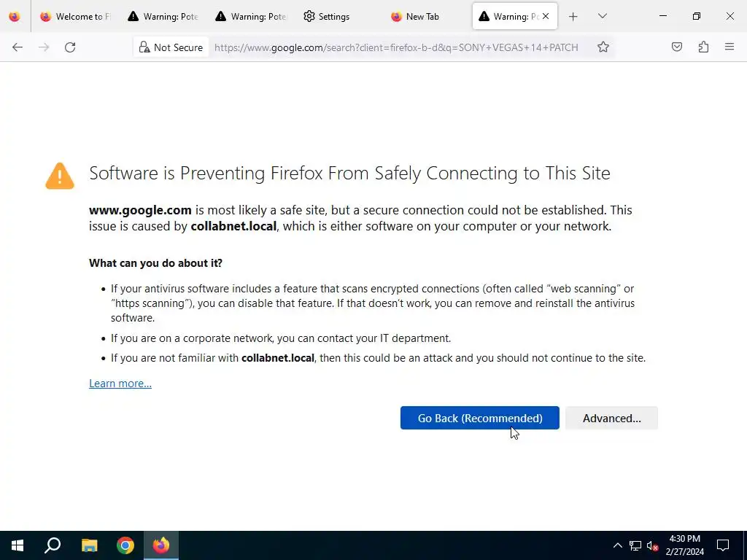Launch Google Chrome from the taskbar
The image size is (747, 560).
(125, 545)
